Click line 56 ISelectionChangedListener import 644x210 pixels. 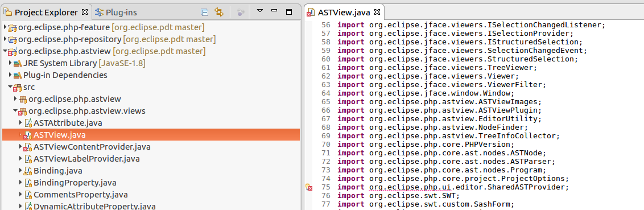[x=472, y=24]
